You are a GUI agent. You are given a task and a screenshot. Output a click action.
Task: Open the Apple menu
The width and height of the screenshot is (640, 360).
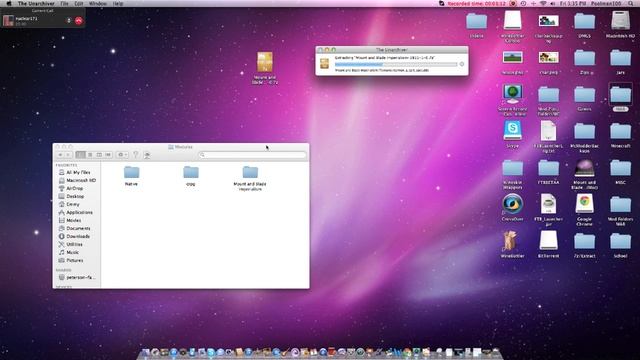click(x=9, y=3)
